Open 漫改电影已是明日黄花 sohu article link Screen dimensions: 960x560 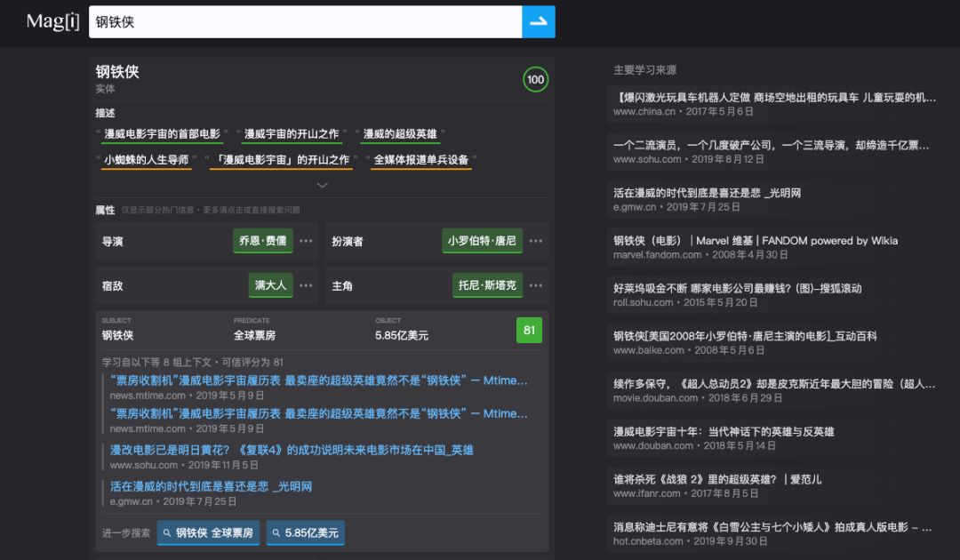coord(292,451)
